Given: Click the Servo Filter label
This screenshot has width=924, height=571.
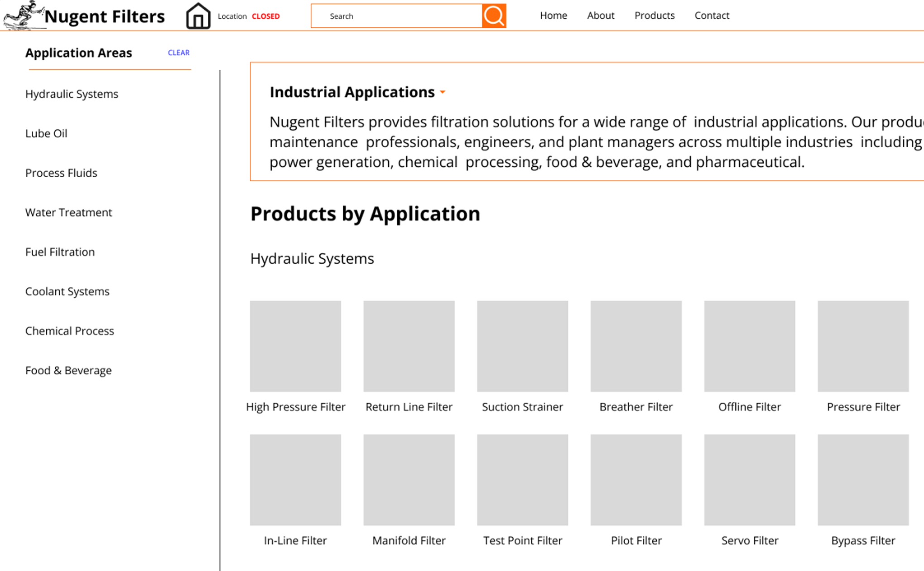Looking at the screenshot, I should pyautogui.click(x=750, y=541).
